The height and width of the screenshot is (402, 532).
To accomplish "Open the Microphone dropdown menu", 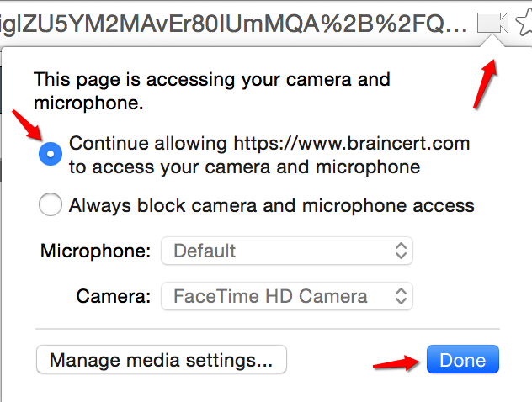I will (287, 251).
